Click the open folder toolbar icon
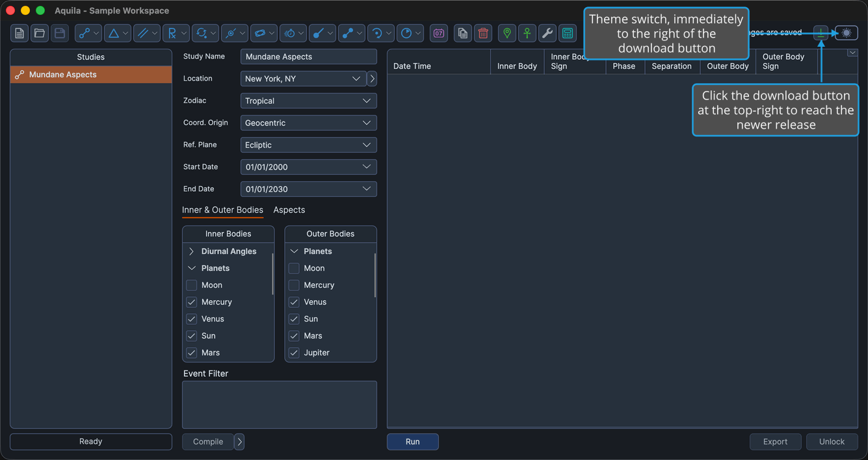 click(x=40, y=33)
